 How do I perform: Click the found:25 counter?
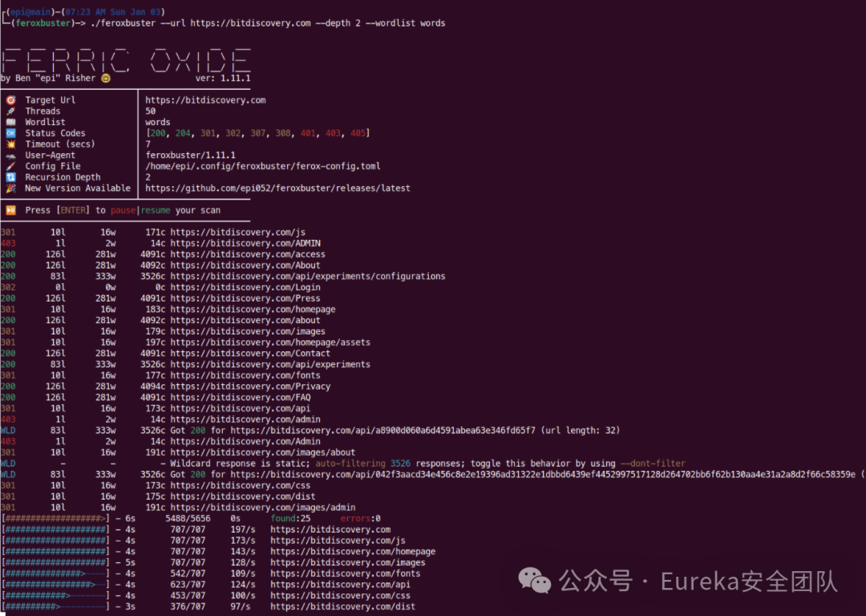pos(290,519)
